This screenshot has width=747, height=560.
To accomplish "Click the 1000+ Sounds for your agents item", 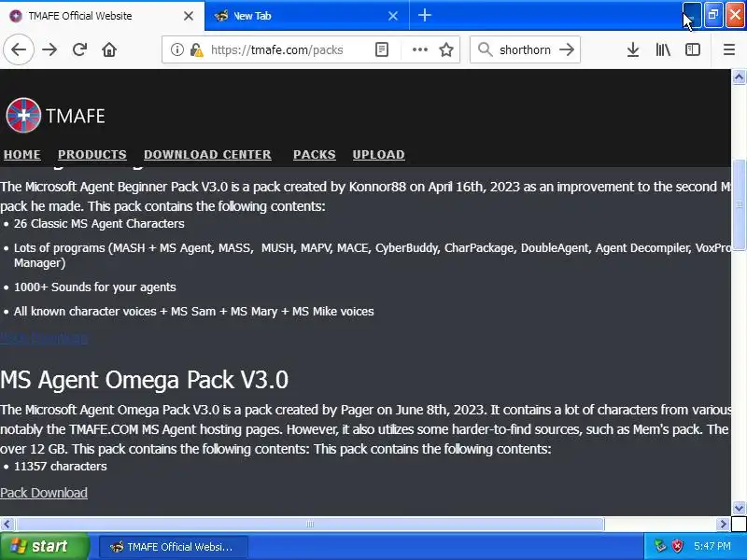I will point(95,287).
